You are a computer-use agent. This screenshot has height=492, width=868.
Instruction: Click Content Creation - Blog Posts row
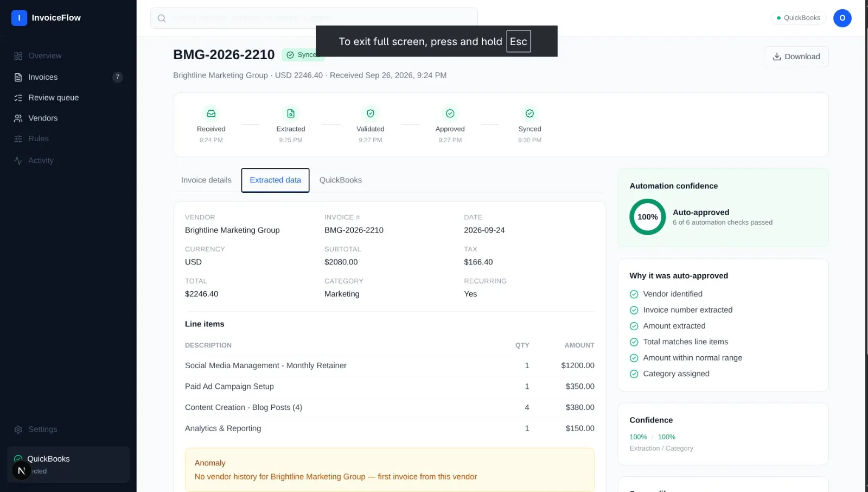390,407
